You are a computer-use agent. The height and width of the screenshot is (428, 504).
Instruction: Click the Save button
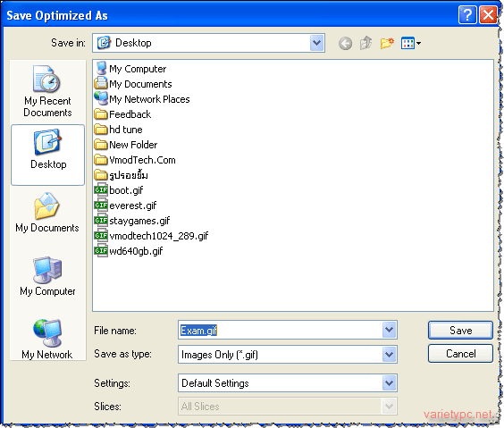[460, 330]
